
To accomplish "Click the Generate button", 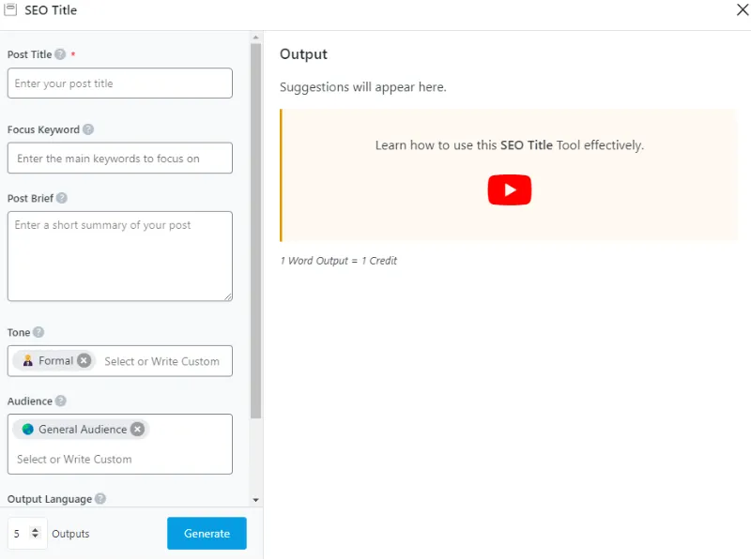I will click(207, 533).
